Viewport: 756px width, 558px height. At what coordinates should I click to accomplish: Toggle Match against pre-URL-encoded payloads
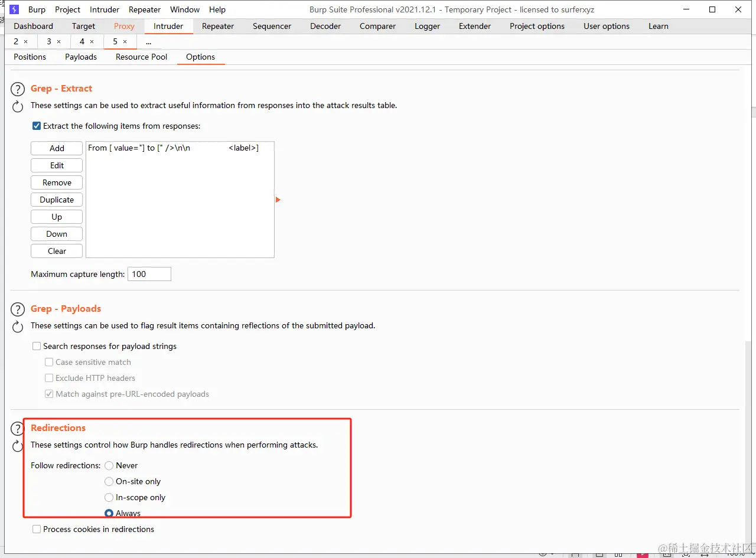pos(49,394)
